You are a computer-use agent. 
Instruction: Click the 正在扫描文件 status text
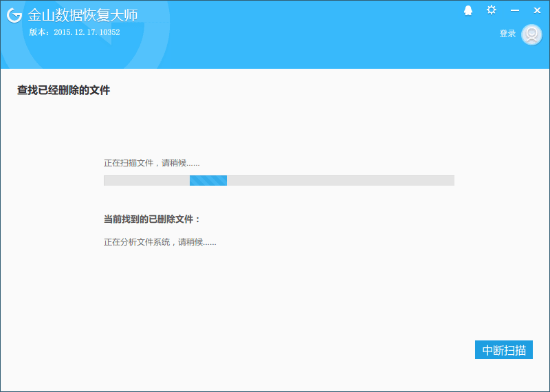point(151,163)
